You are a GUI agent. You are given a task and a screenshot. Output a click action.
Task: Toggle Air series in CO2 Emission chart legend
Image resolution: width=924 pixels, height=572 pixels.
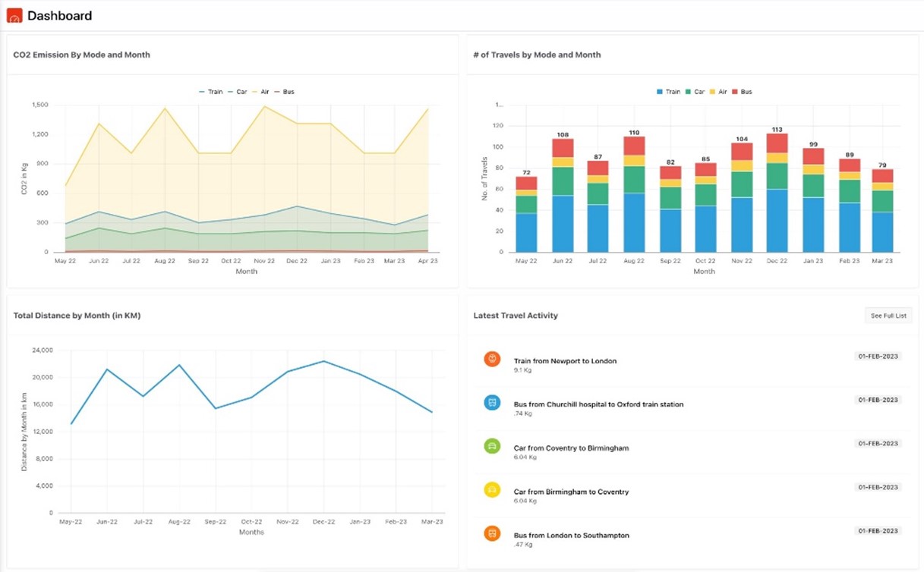coord(260,92)
